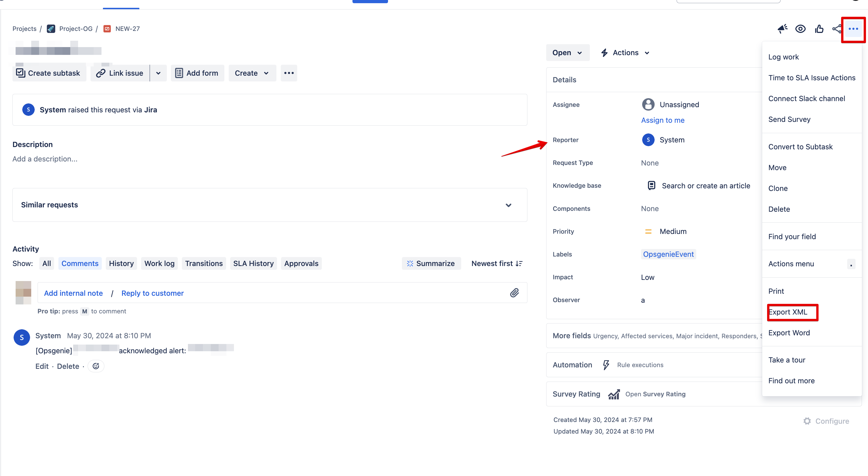Toggle watch issue eye icon
The height and width of the screenshot is (476, 868).
click(800, 29)
